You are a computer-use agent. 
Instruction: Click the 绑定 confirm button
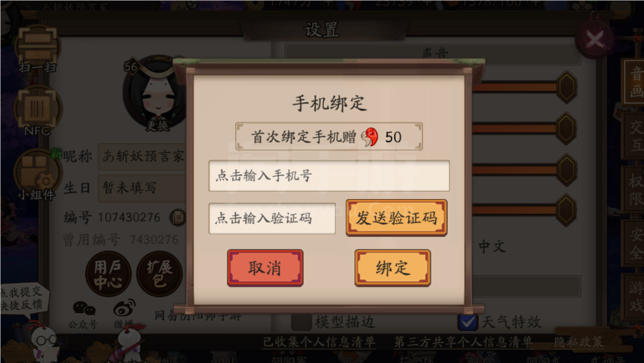coord(393,268)
